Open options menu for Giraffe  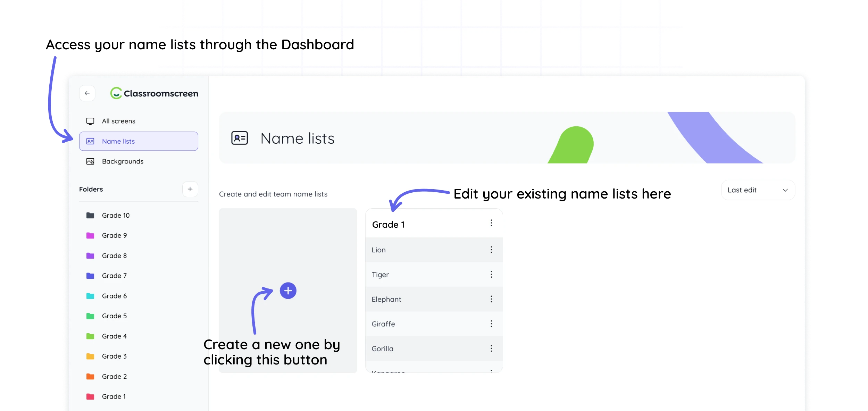coord(491,324)
